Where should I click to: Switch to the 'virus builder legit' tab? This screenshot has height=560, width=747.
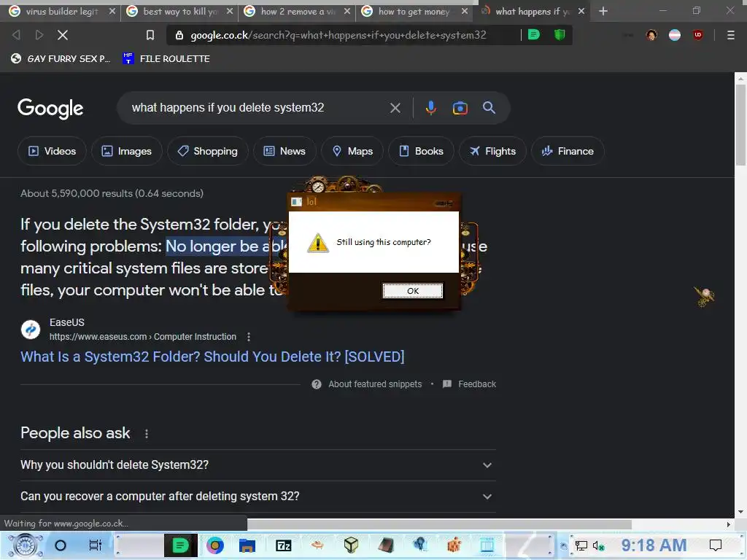point(61,11)
